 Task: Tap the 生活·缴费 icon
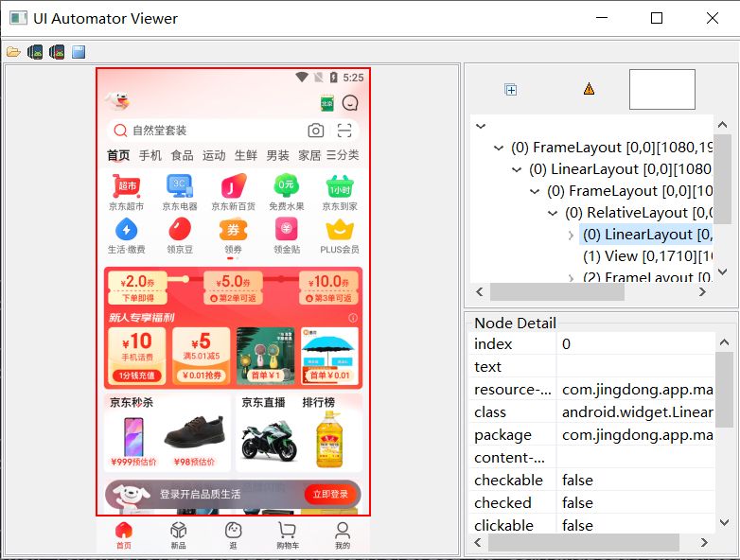(127, 236)
